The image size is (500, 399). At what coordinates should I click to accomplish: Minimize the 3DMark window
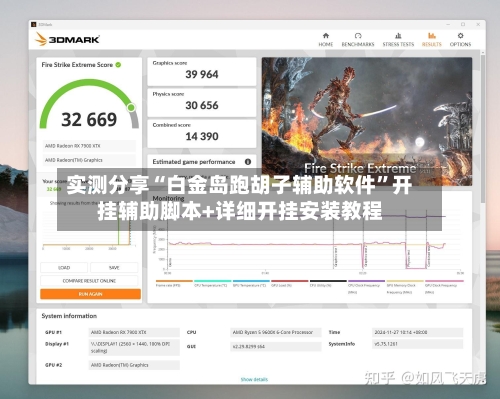[448, 24]
